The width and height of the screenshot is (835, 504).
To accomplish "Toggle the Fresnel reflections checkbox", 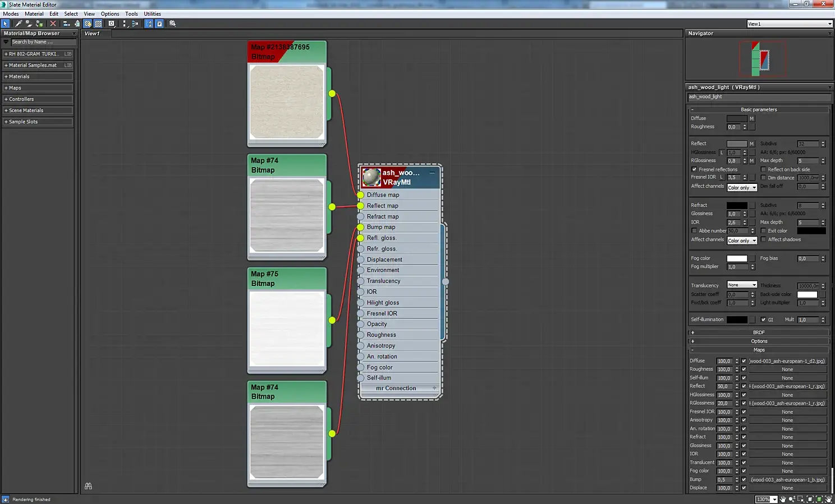I will tap(694, 169).
